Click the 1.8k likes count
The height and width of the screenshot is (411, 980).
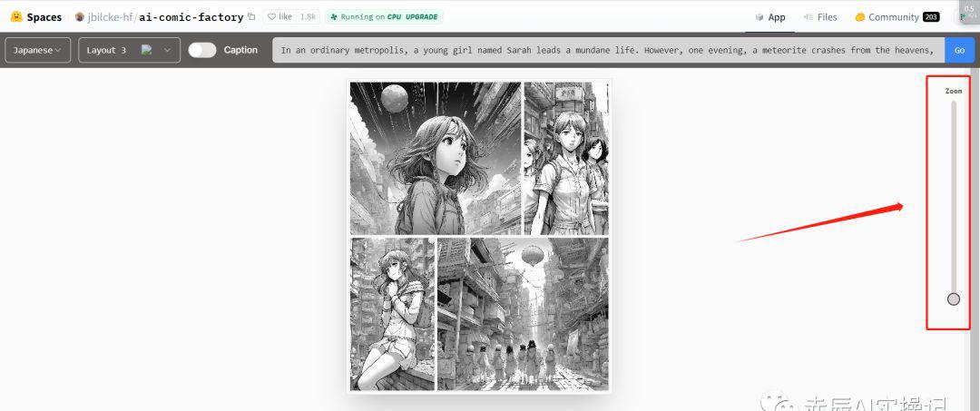point(309,16)
